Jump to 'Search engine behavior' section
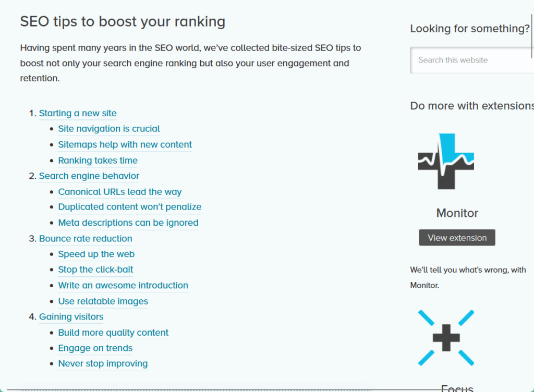The width and height of the screenshot is (534, 392). (89, 176)
